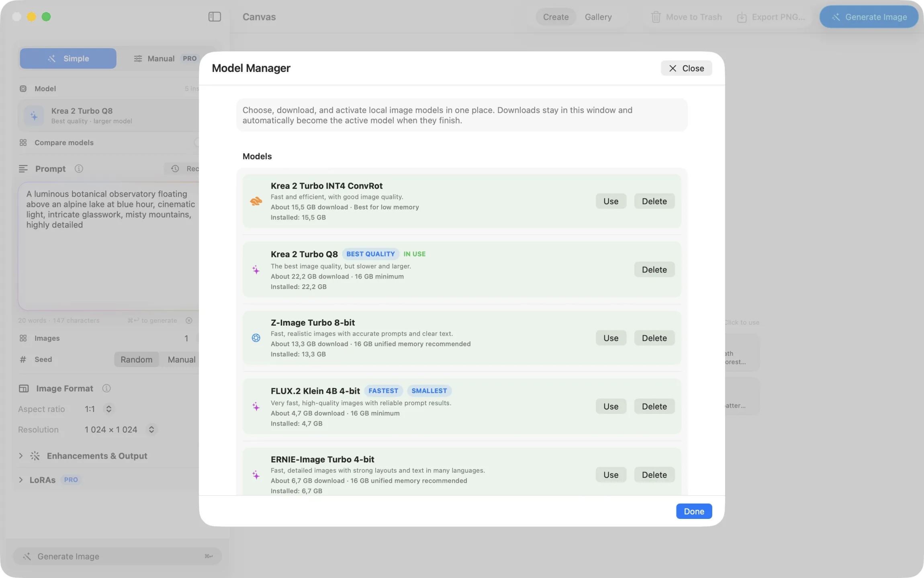
Task: Delete Krea 2 Turbo INT4 ConvRot model
Action: (654, 201)
